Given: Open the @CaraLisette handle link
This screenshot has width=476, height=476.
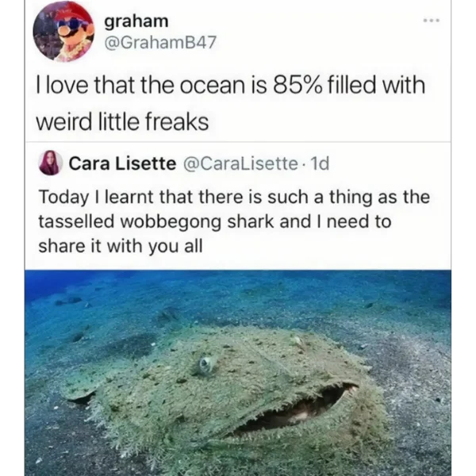Looking at the screenshot, I should [240, 163].
